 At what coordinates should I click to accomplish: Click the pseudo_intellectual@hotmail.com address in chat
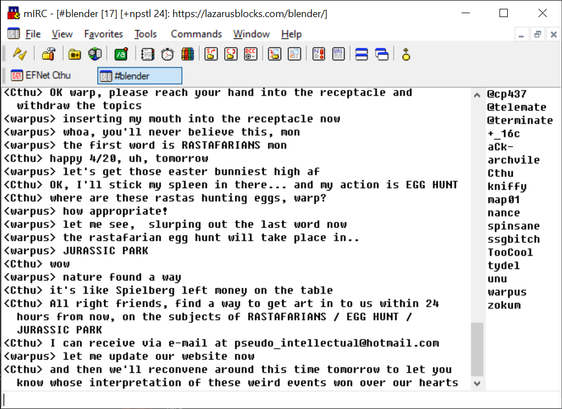pyautogui.click(x=337, y=343)
